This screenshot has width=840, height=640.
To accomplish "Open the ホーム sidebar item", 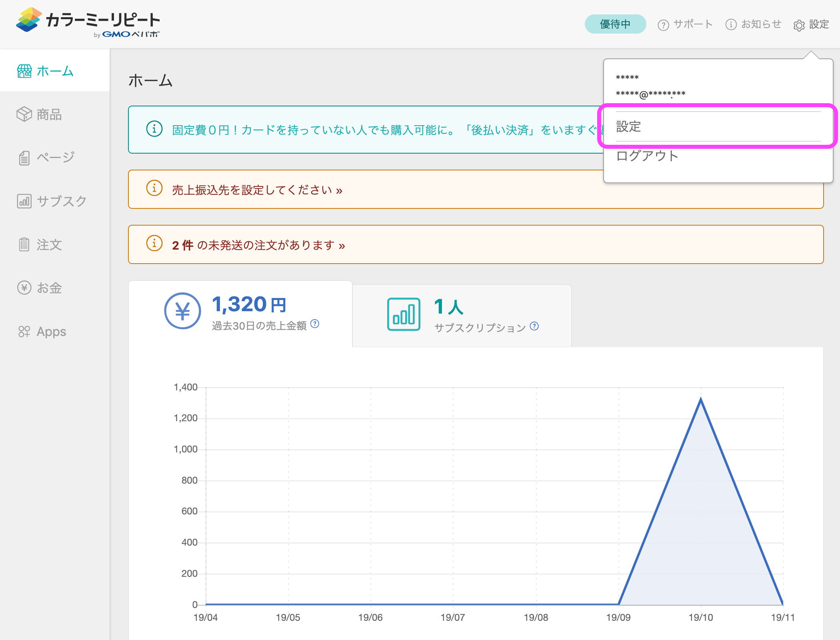I will (55, 71).
